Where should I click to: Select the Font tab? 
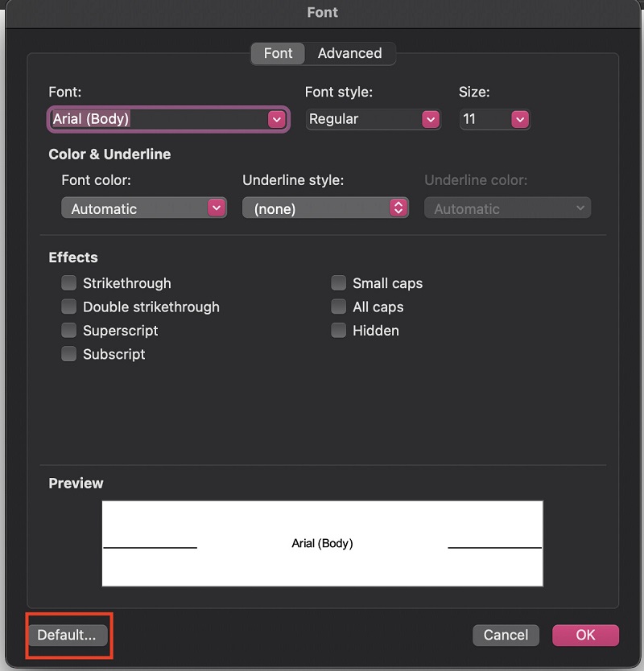tap(279, 53)
